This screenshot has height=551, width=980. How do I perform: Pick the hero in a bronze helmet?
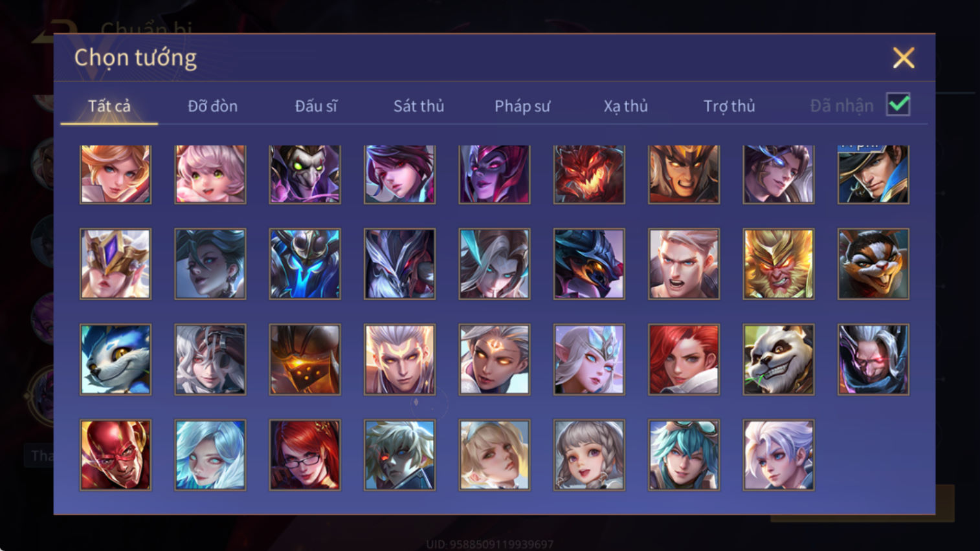click(x=305, y=360)
